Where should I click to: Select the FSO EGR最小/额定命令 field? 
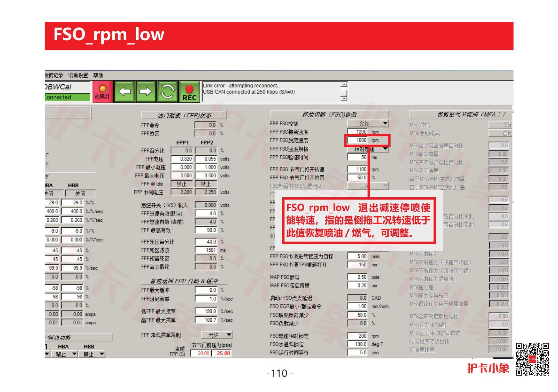pos(358,306)
